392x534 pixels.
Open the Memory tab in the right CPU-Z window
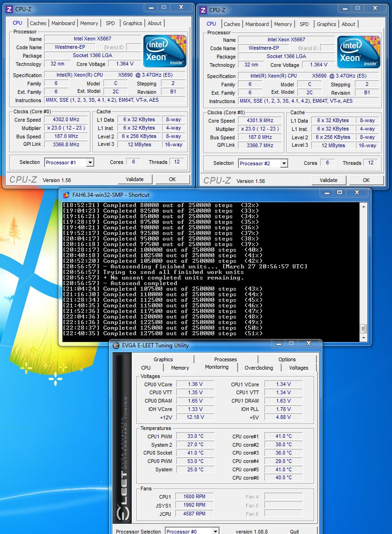tap(283, 24)
